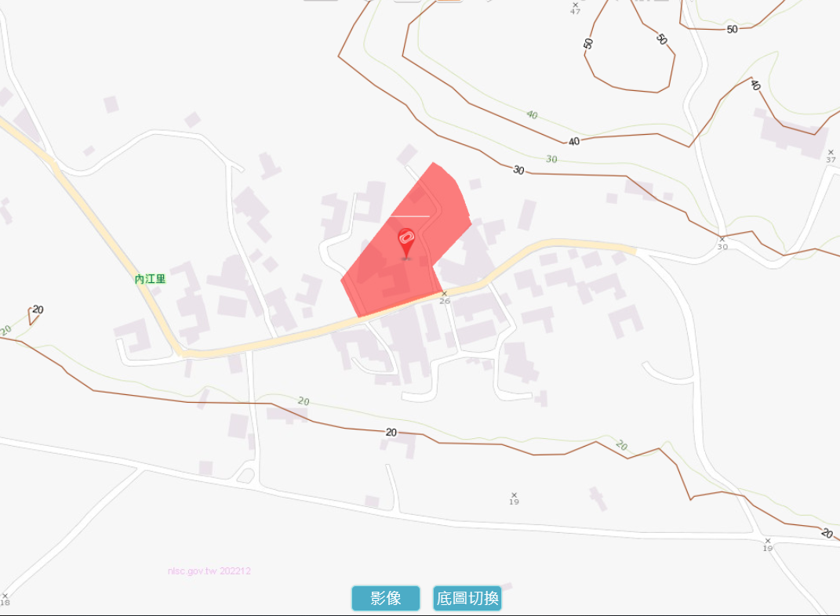Click the red location pin marker
Image resolution: width=840 pixels, height=616 pixels.
pyautogui.click(x=406, y=244)
